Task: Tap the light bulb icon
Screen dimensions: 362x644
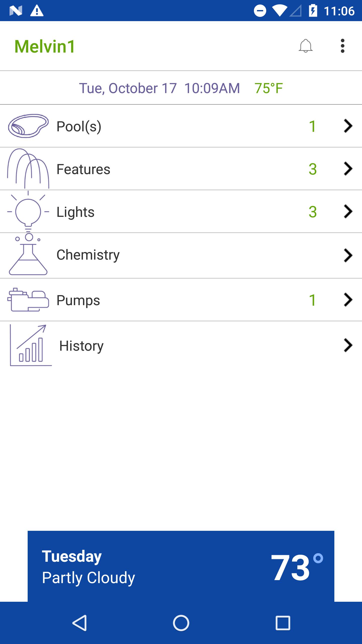Action: (x=28, y=211)
